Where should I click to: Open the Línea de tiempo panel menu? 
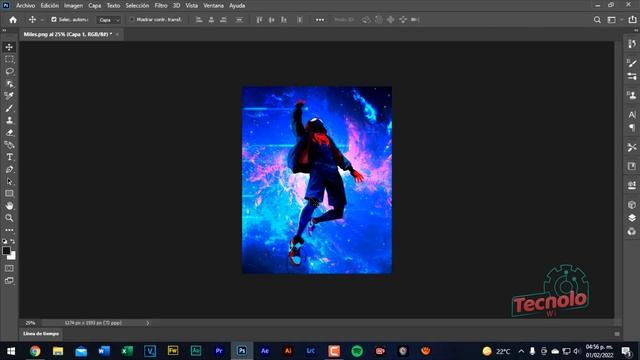(x=617, y=334)
